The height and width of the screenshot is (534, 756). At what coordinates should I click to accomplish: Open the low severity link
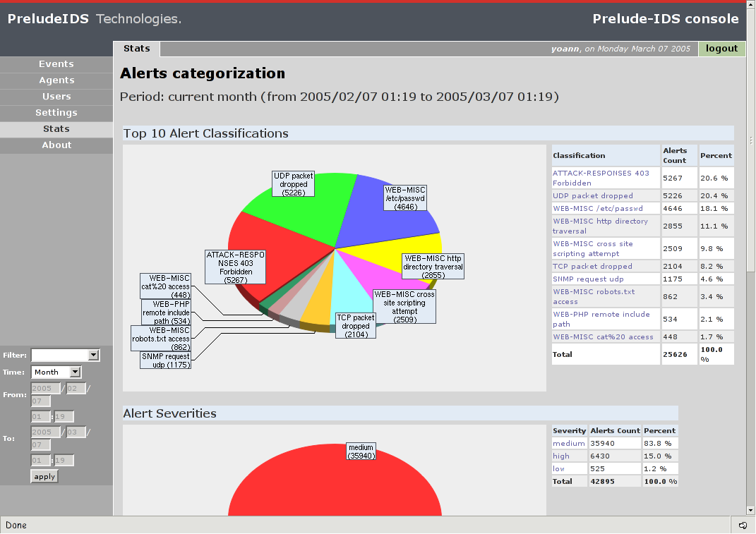pyautogui.click(x=558, y=469)
